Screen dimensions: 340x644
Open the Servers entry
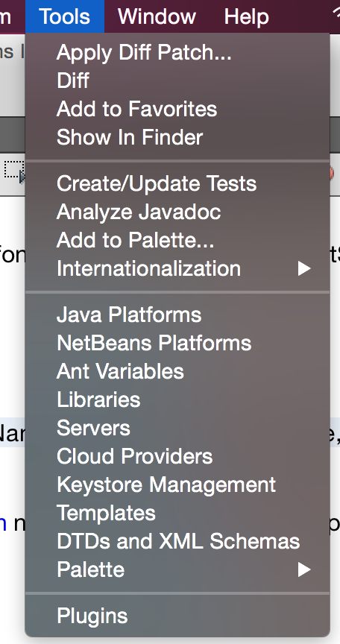(177, 428)
